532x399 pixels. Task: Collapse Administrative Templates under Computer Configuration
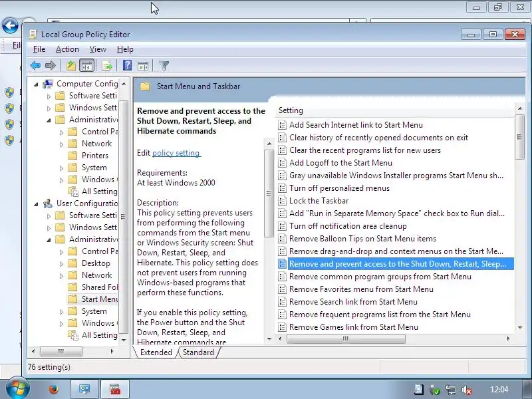click(x=49, y=120)
